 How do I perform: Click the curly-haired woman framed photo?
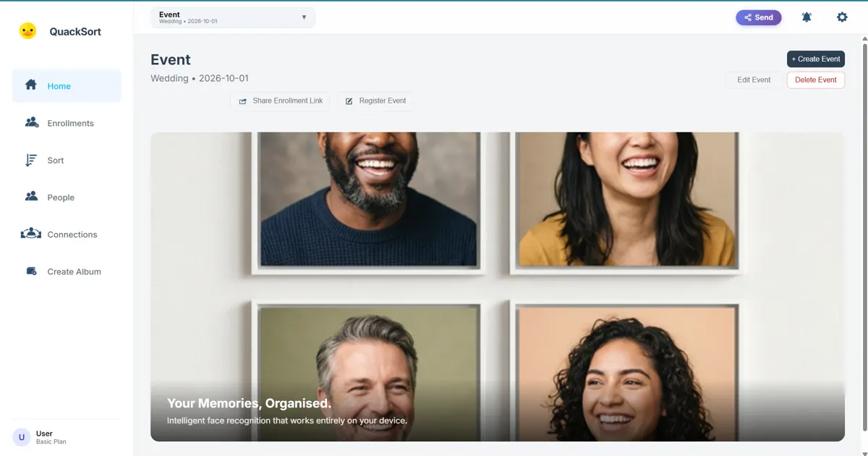tap(626, 369)
